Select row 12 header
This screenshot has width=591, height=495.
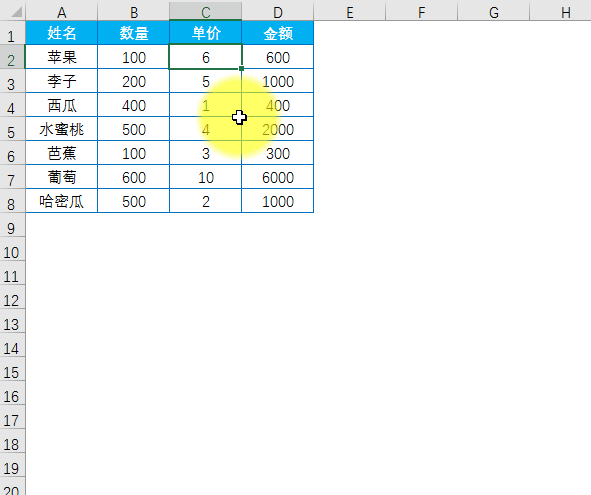pyautogui.click(x=12, y=297)
